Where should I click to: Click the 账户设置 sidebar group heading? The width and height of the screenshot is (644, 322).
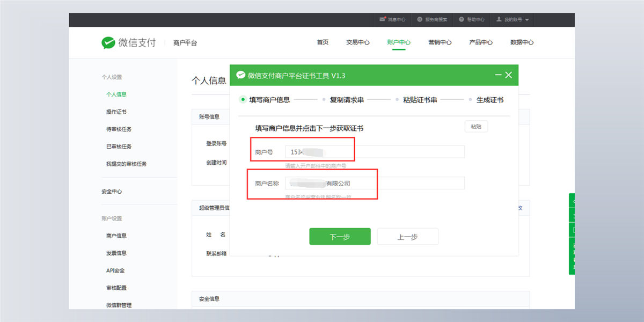tap(112, 218)
